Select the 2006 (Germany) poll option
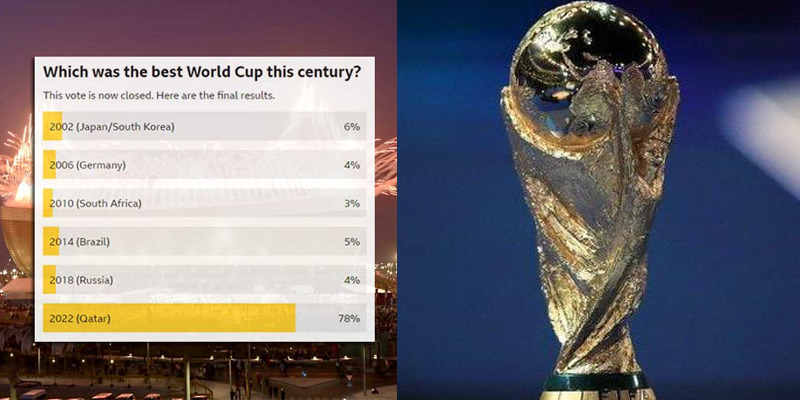 (205, 165)
